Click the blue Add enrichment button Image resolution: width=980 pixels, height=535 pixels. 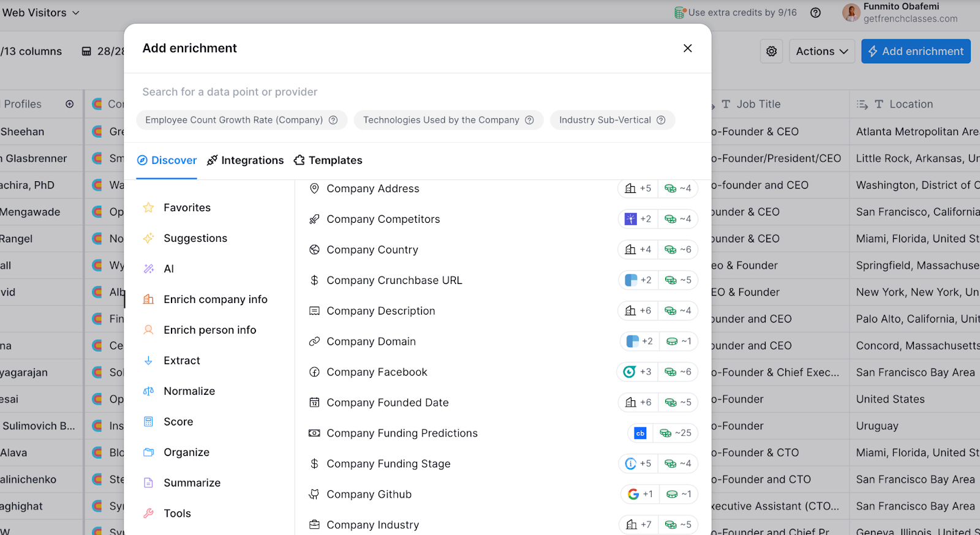point(915,51)
